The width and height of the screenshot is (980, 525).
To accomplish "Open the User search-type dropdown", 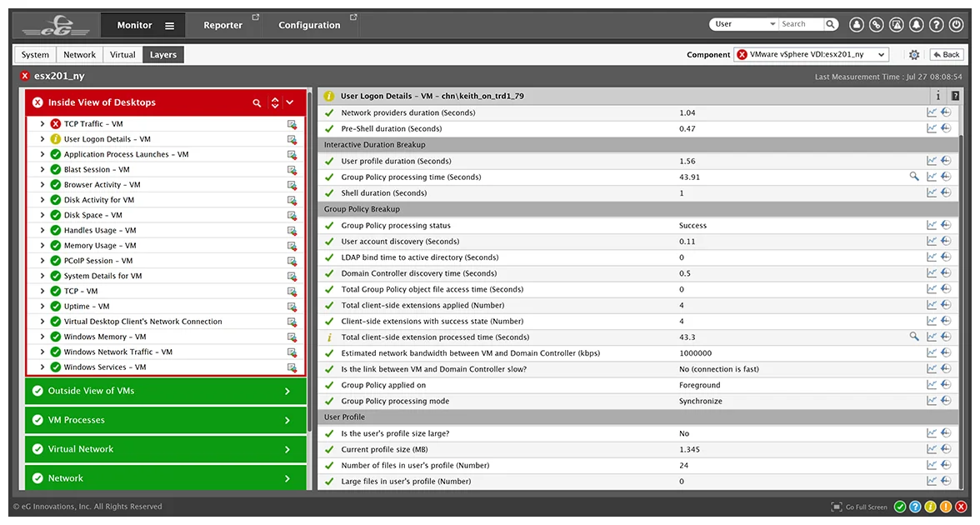I will [743, 24].
